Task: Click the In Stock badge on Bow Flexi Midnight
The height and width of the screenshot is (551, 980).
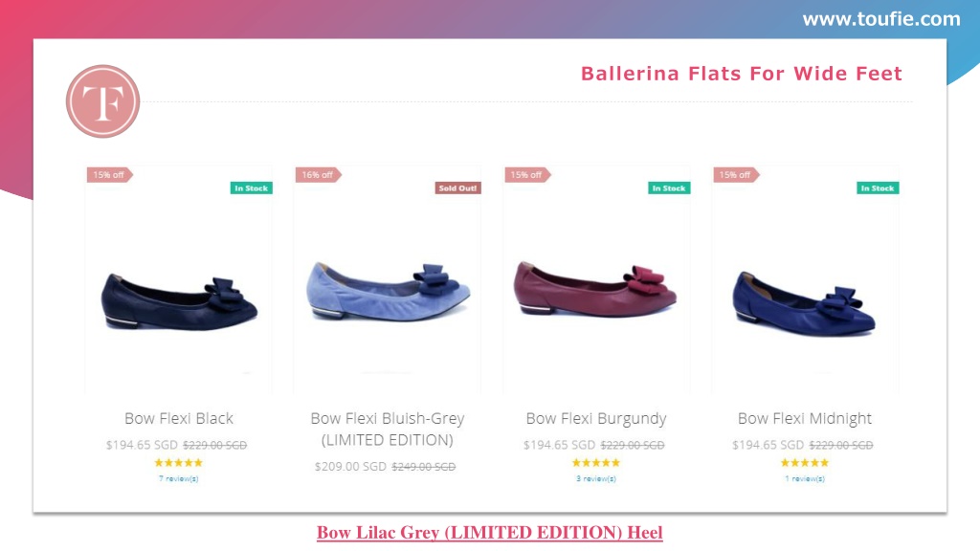Action: [878, 188]
